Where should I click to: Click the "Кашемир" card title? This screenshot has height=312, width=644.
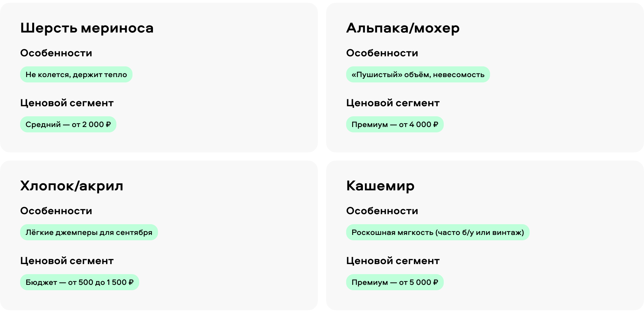tap(380, 186)
